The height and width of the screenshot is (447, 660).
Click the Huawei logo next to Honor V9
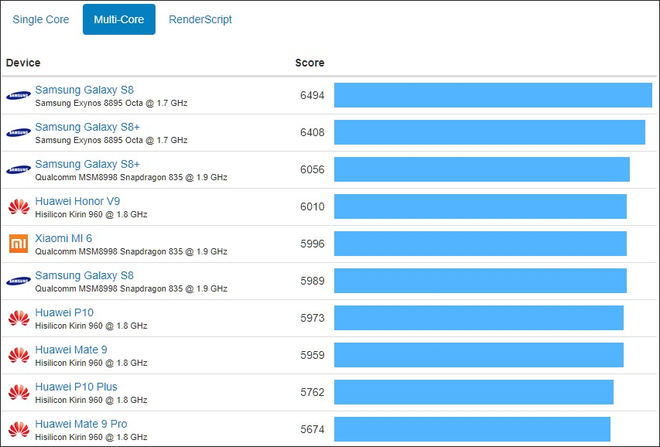pos(18,207)
